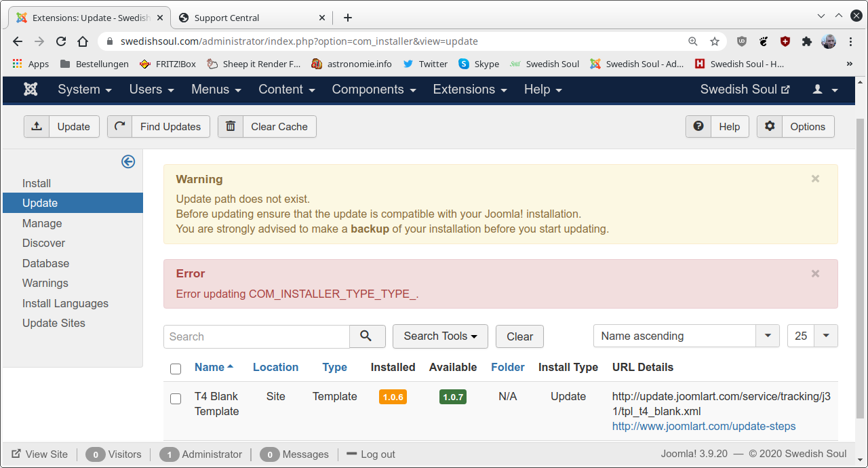Check the select-all checkbox in the table header
Screen dimensions: 868x468
click(x=176, y=369)
